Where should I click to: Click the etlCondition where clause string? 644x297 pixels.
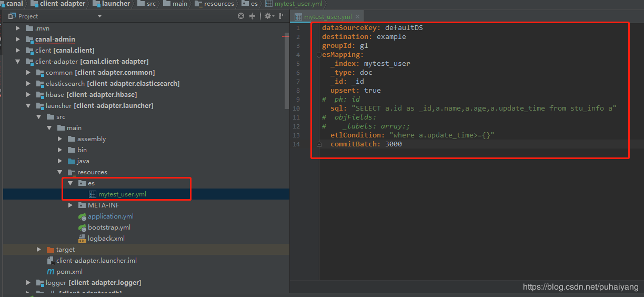[442, 135]
